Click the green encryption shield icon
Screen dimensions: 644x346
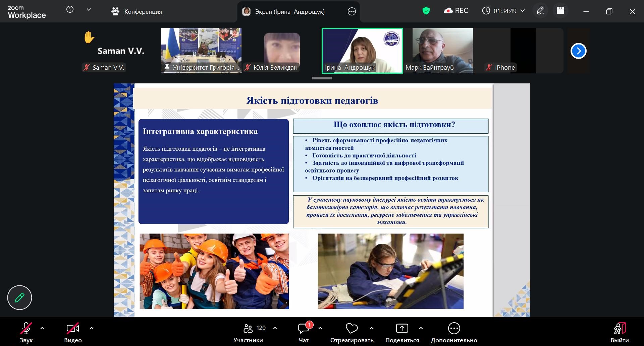click(x=426, y=11)
